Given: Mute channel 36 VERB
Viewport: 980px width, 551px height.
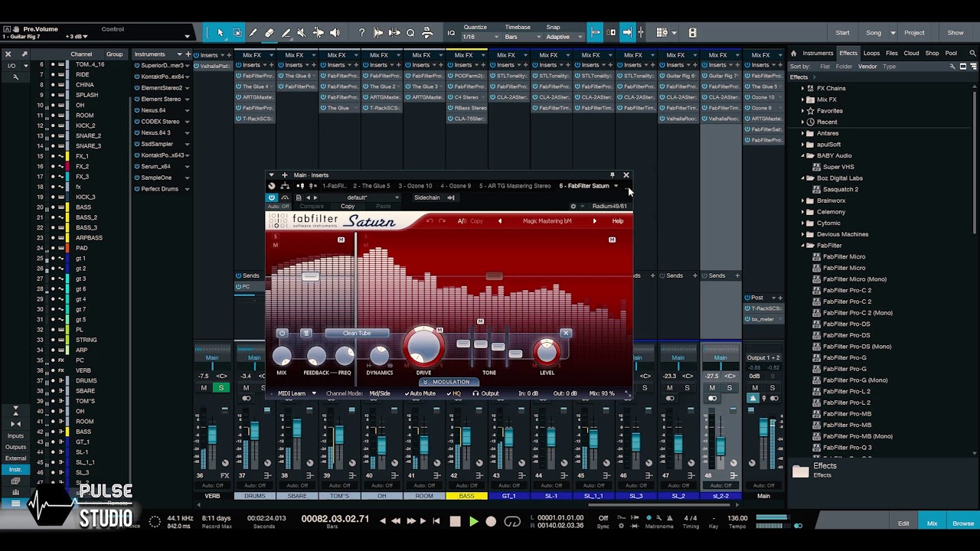Looking at the screenshot, I should coord(204,388).
